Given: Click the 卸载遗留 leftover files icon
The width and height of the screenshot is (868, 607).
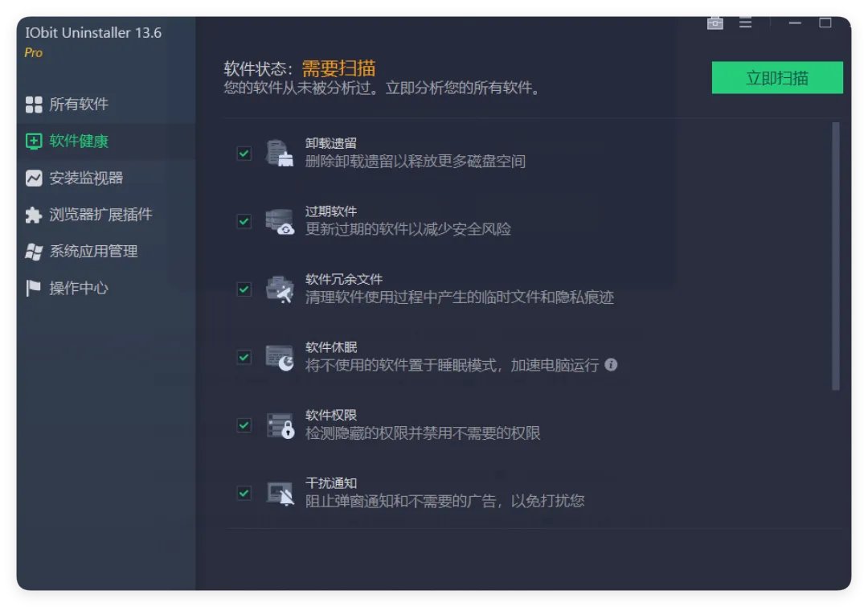Looking at the screenshot, I should coord(280,153).
